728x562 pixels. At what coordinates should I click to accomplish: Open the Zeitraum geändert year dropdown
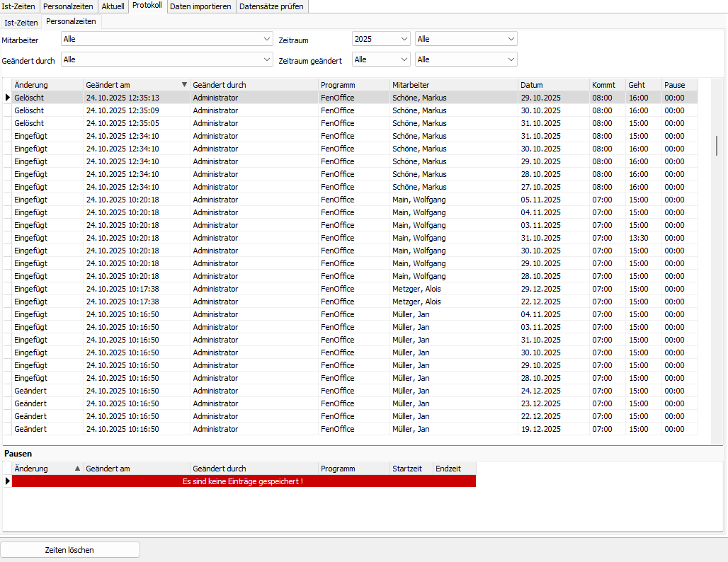click(404, 59)
